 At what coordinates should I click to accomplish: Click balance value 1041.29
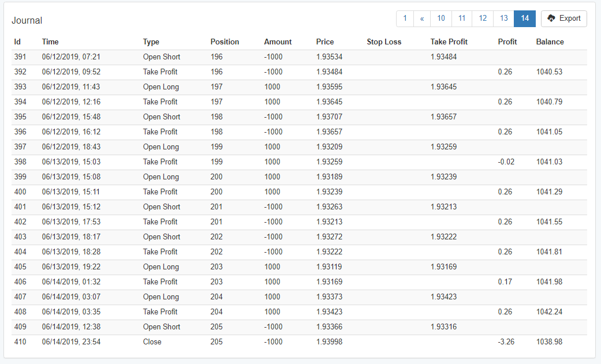pos(549,192)
